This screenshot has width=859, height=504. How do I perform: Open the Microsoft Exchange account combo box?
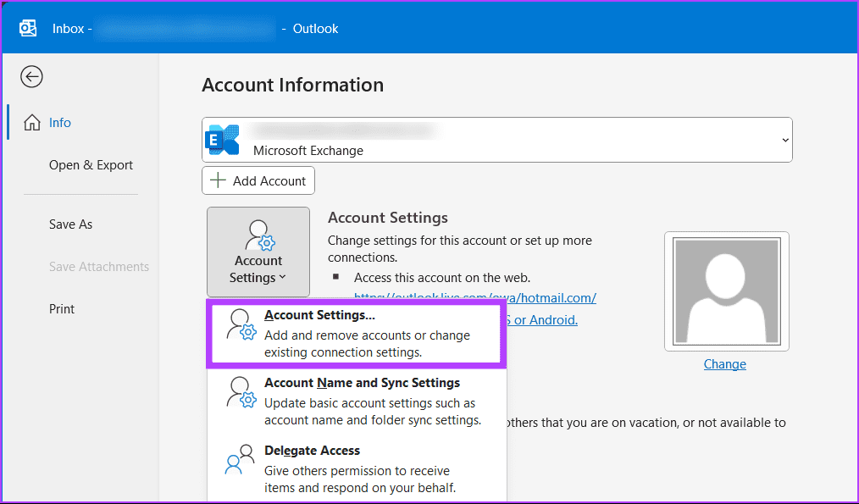pos(497,140)
